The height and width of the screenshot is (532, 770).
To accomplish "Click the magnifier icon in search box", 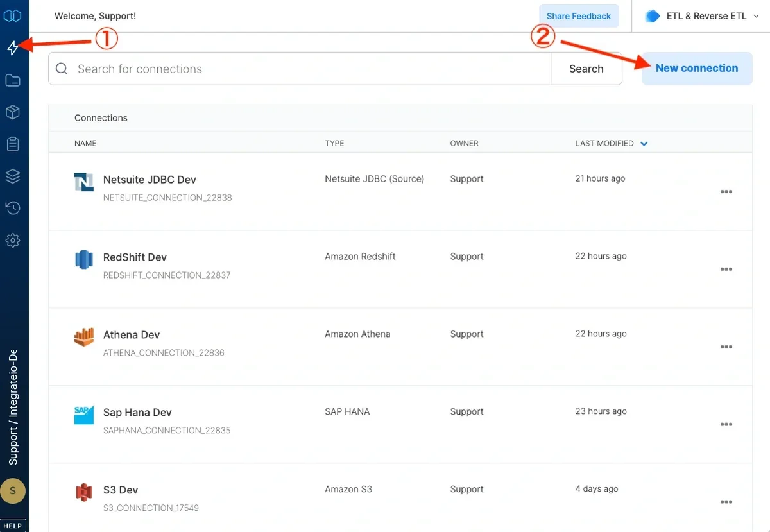I will point(62,69).
